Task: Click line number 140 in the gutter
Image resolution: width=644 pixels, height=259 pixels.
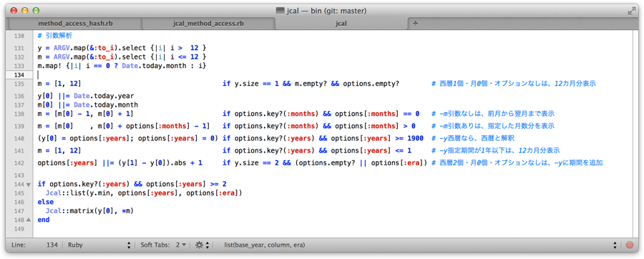Action: [19, 138]
